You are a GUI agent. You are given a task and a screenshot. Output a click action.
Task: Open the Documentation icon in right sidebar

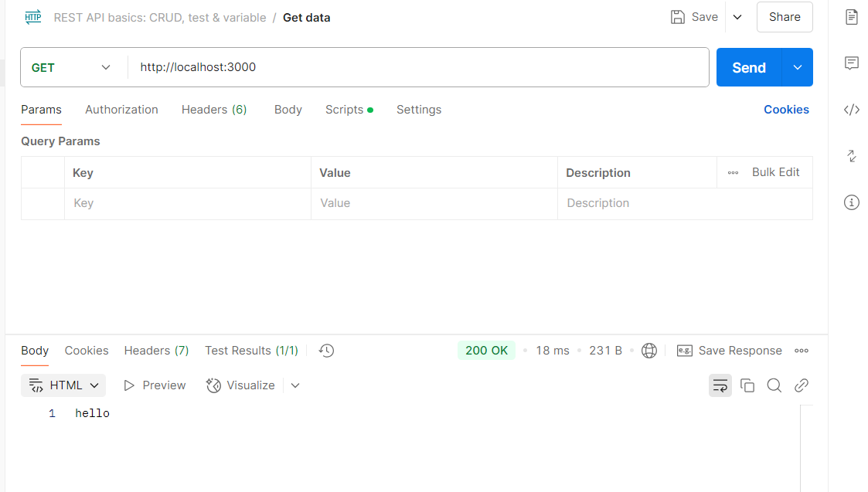click(852, 17)
